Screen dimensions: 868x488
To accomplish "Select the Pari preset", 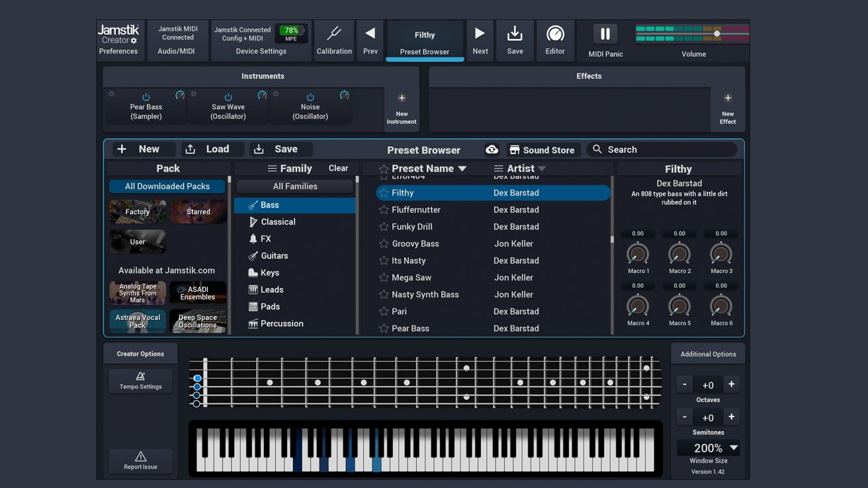I will tap(493, 311).
